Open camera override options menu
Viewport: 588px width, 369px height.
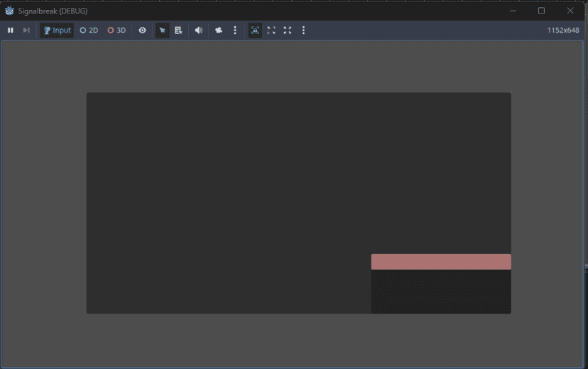coord(235,31)
